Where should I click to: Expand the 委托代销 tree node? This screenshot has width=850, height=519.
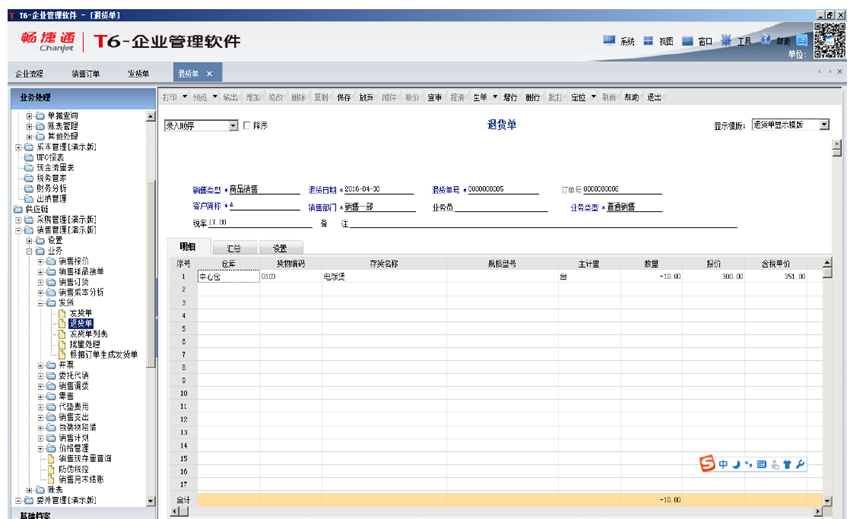point(41,376)
